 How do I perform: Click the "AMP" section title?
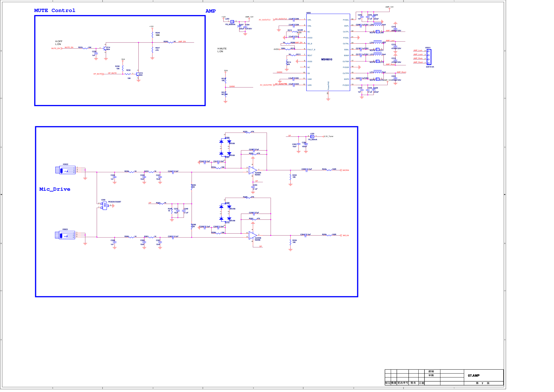(x=211, y=11)
